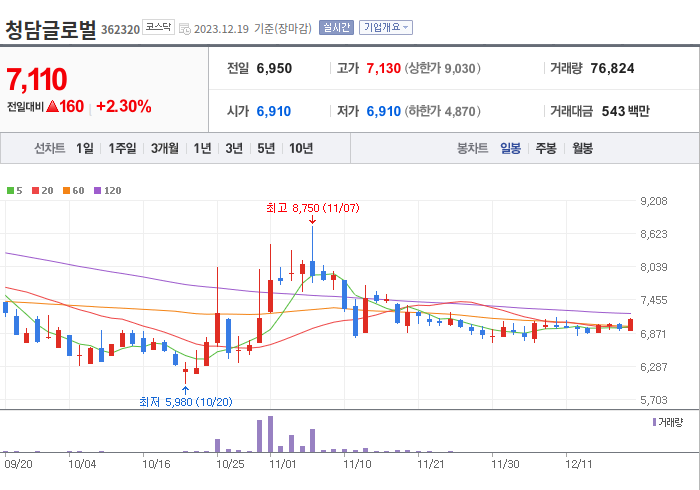Click the +2.30% change rate
Viewport: 700px width, 490px height.
(124, 106)
